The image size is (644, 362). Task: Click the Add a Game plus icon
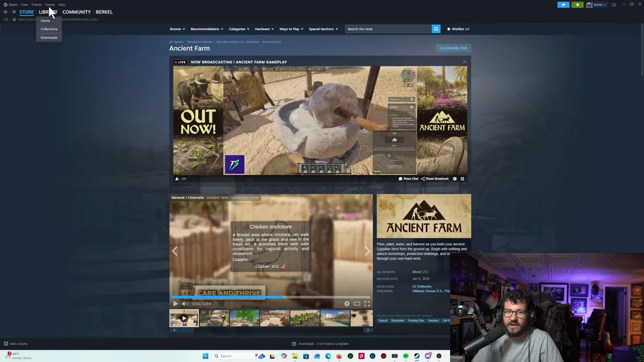(6, 344)
